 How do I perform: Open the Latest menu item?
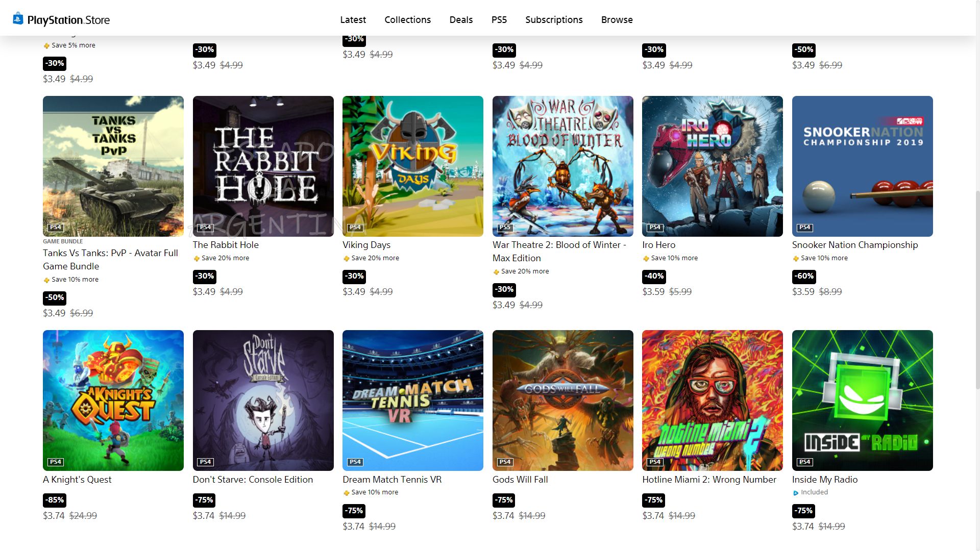(353, 19)
